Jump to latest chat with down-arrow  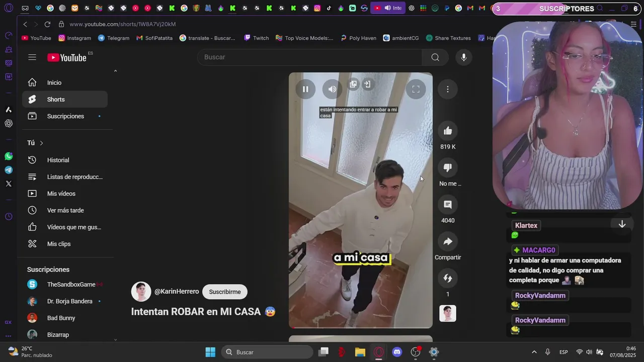(x=622, y=224)
